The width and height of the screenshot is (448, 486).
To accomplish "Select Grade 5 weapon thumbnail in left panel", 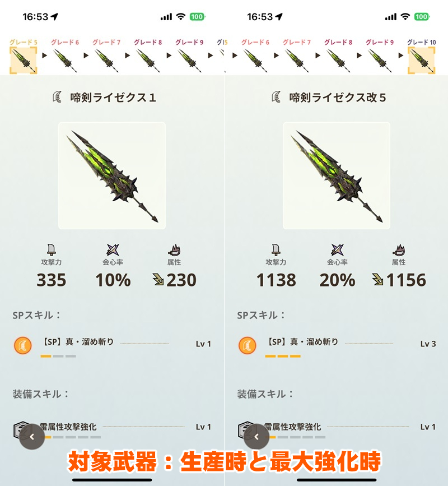I will 24,61.
